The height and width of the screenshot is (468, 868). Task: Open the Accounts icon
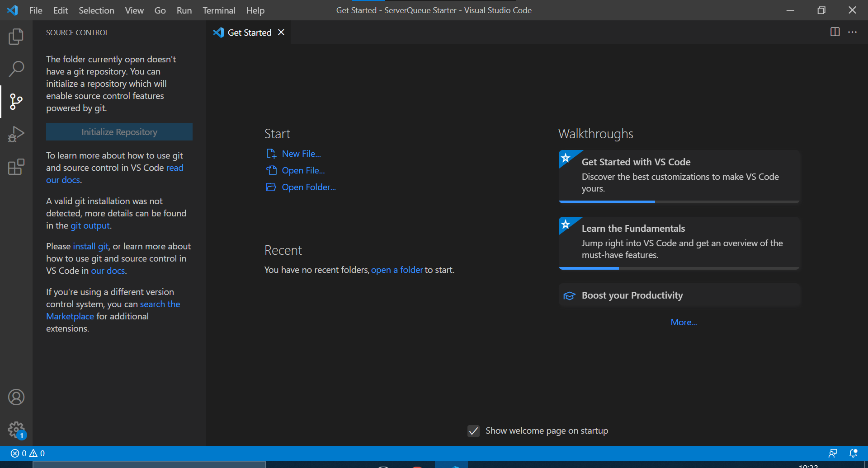click(16, 397)
